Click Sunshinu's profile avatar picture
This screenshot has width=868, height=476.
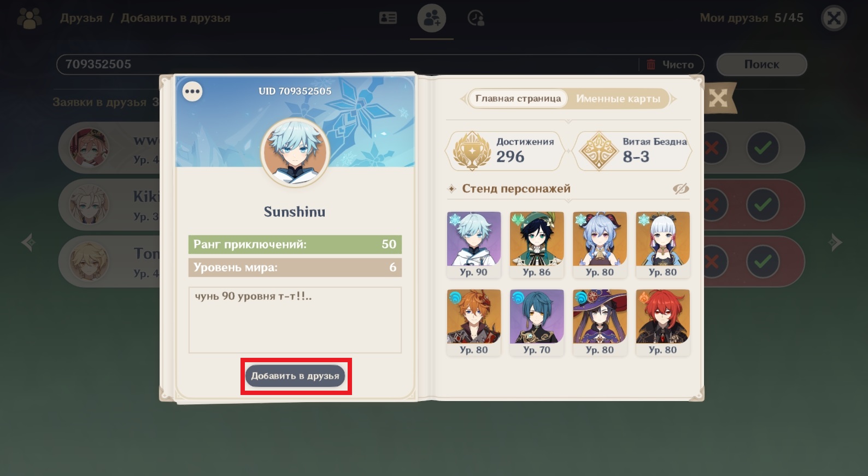(295, 153)
